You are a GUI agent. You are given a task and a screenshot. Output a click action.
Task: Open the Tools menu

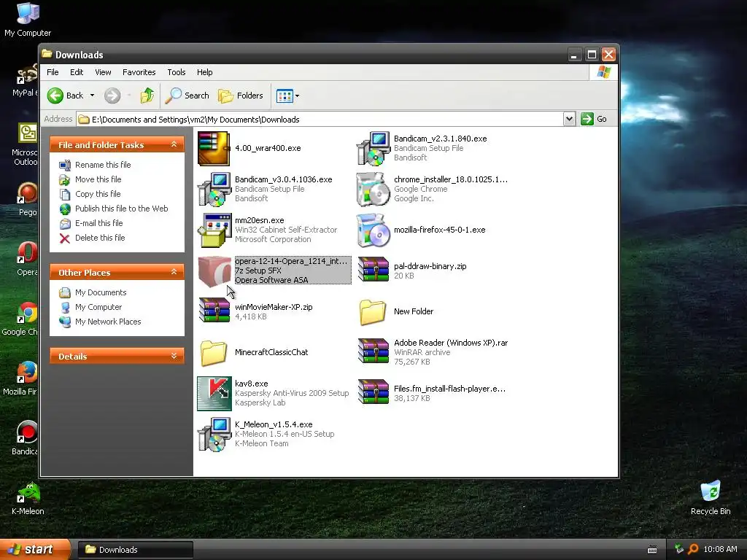(x=177, y=72)
